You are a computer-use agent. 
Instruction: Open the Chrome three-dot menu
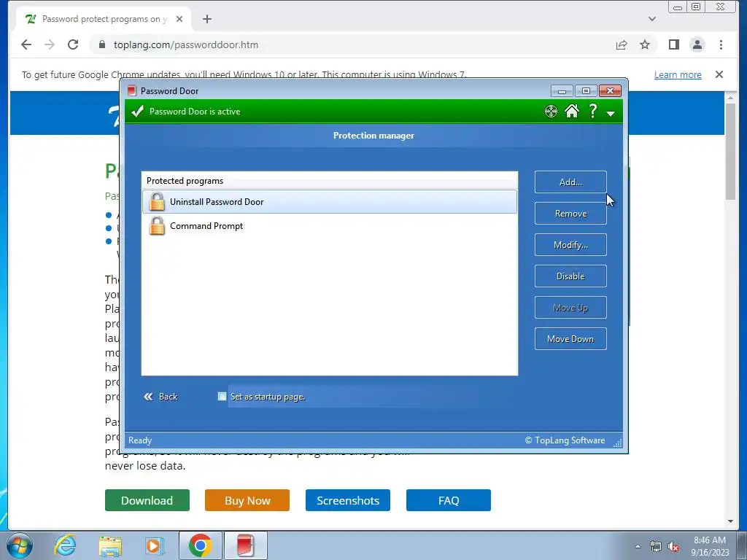click(x=721, y=44)
